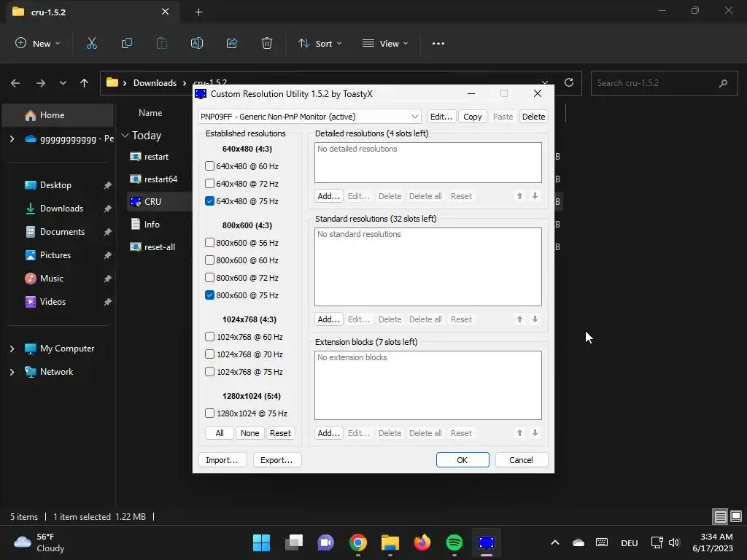Click the Downloads breadcrumb in address bar
Image resolution: width=747 pixels, height=560 pixels.
point(155,83)
